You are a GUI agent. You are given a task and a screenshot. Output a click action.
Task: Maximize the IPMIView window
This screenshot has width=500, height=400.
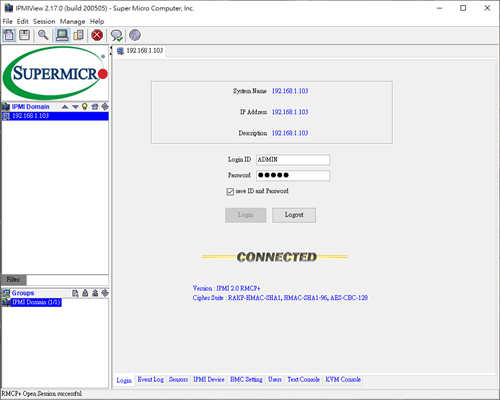(463, 8)
